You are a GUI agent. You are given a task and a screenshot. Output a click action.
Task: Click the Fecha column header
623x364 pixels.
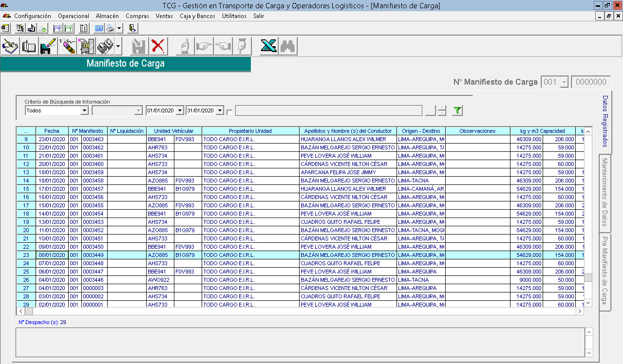[x=52, y=131]
